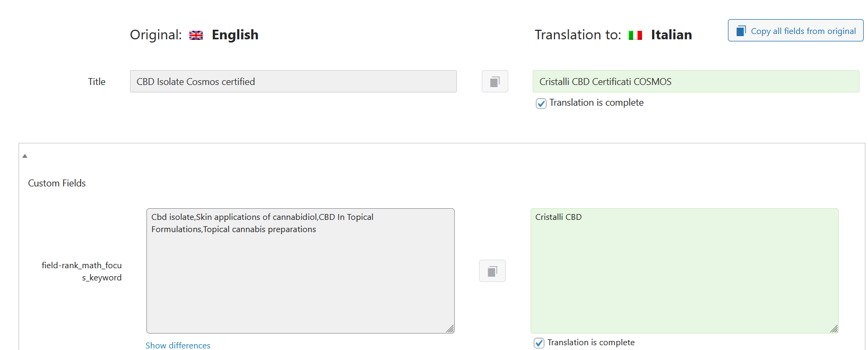This screenshot has width=868, height=350.
Task: Toggle Translation is complete under the focus keyword
Action: [x=539, y=343]
